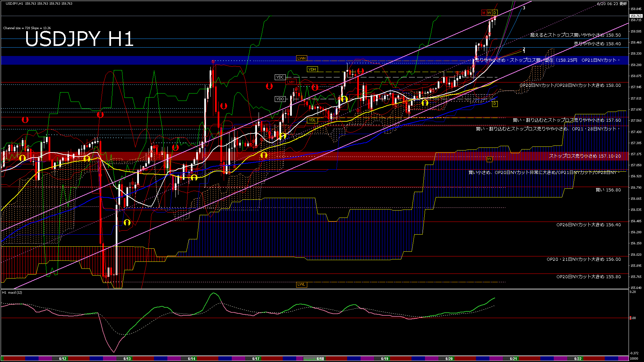The width and height of the screenshot is (644, 362).
Task: Click price axis value 155.640
Action: point(636,288)
